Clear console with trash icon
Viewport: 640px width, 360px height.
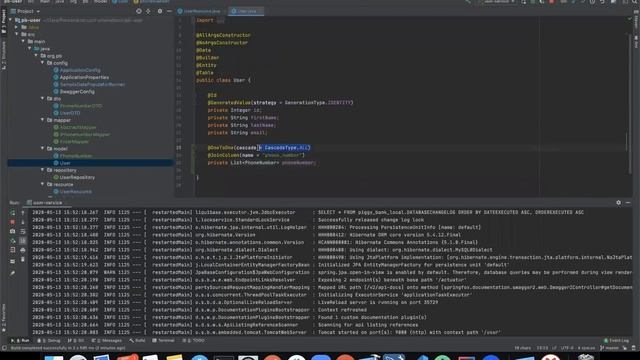pos(23,259)
